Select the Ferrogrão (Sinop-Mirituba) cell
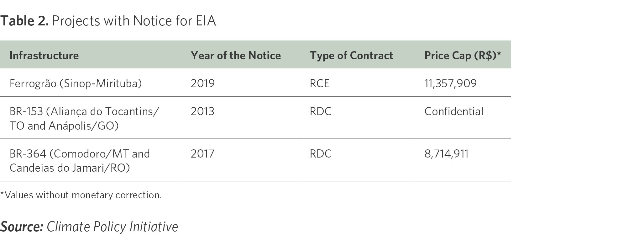 (x=76, y=83)
